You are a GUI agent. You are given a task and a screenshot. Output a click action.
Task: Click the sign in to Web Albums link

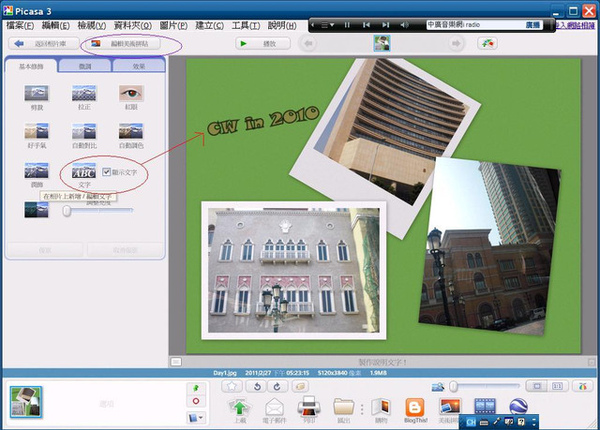pyautogui.click(x=576, y=25)
